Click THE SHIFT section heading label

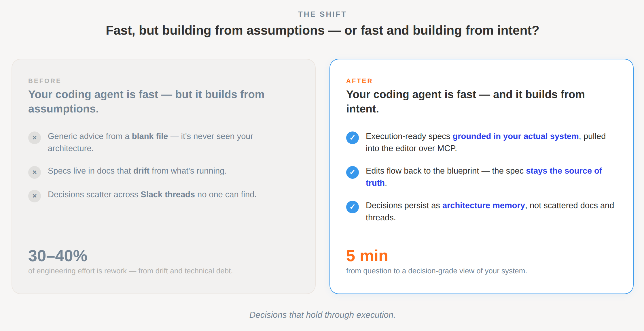click(x=322, y=14)
